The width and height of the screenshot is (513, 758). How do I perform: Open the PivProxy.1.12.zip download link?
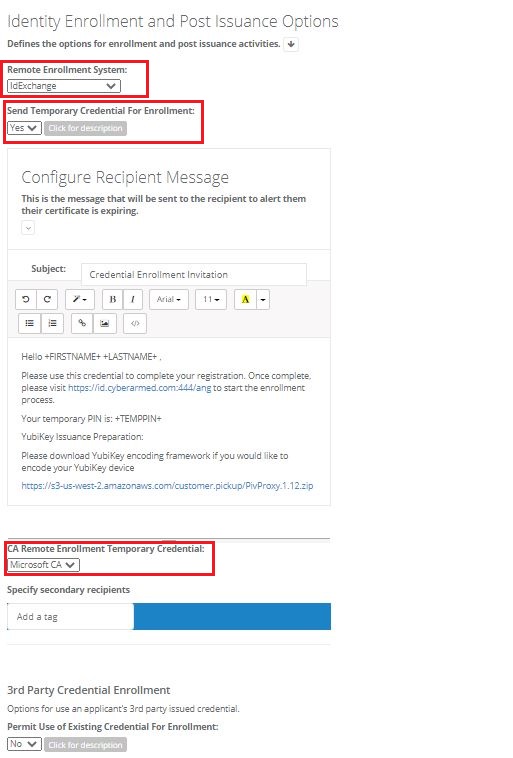tap(167, 486)
